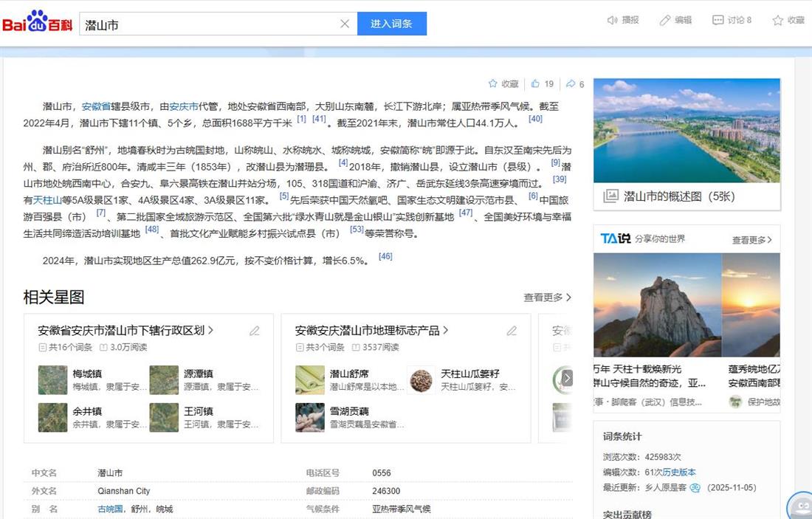Click the 历史版本 link
Viewport: 812px width, 519px height.
pos(679,472)
